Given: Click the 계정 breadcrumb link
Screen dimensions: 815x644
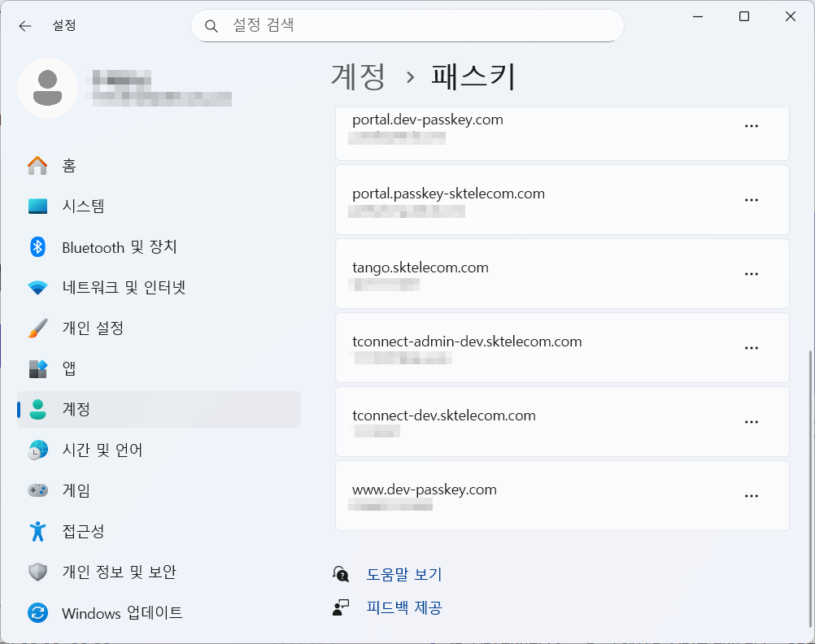Looking at the screenshot, I should click(x=358, y=76).
